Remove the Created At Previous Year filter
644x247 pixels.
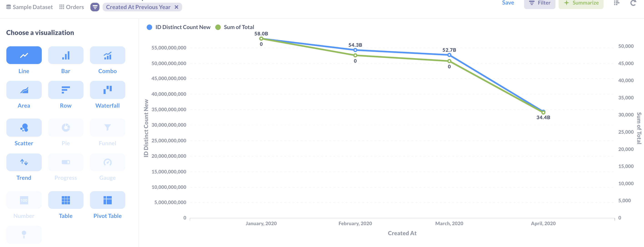176,7
